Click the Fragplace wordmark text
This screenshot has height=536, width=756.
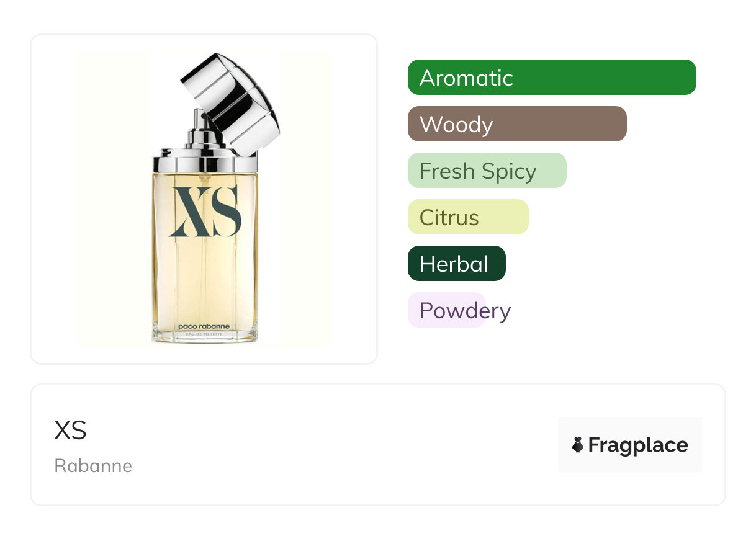pos(638,445)
